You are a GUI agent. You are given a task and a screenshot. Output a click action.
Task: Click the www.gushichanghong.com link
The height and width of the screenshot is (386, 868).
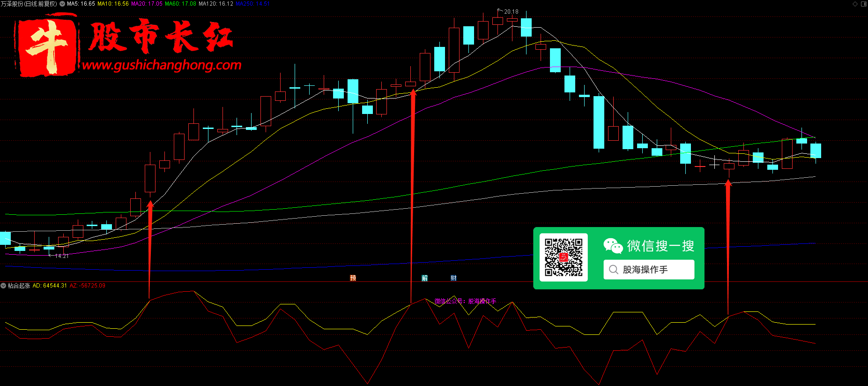coord(162,65)
